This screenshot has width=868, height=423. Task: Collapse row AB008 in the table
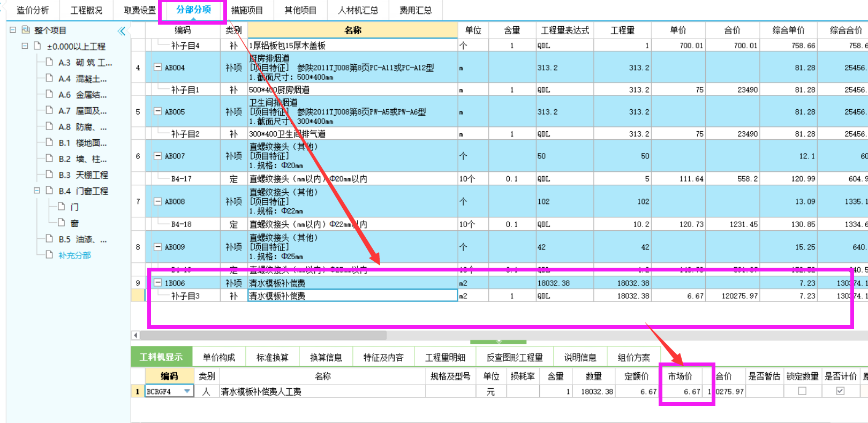point(157,201)
